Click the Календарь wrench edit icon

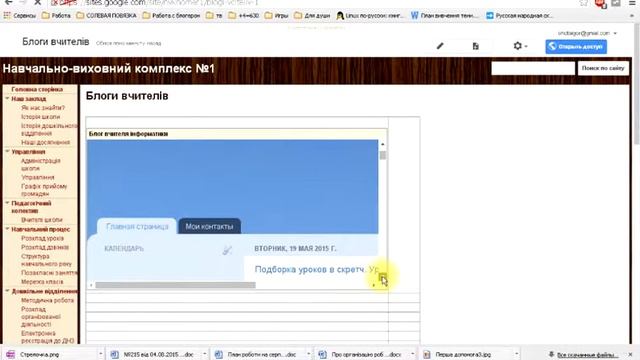coord(227,250)
